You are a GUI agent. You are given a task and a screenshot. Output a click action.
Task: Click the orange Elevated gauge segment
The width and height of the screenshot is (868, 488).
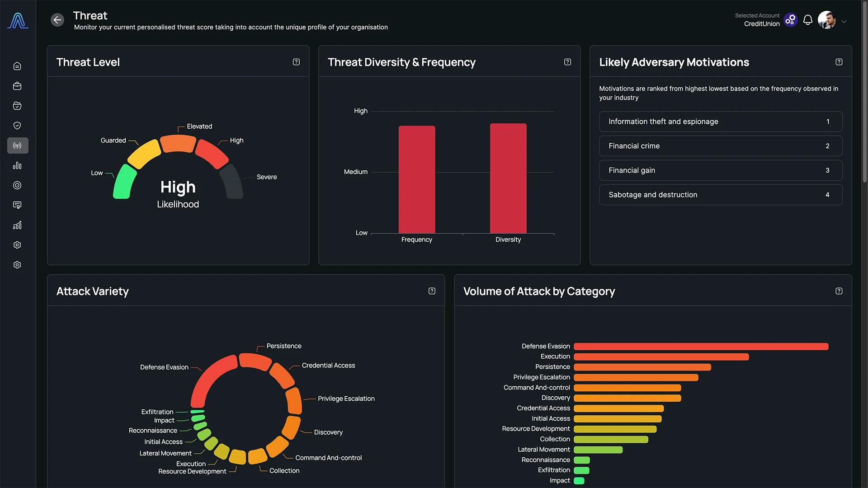click(178, 144)
